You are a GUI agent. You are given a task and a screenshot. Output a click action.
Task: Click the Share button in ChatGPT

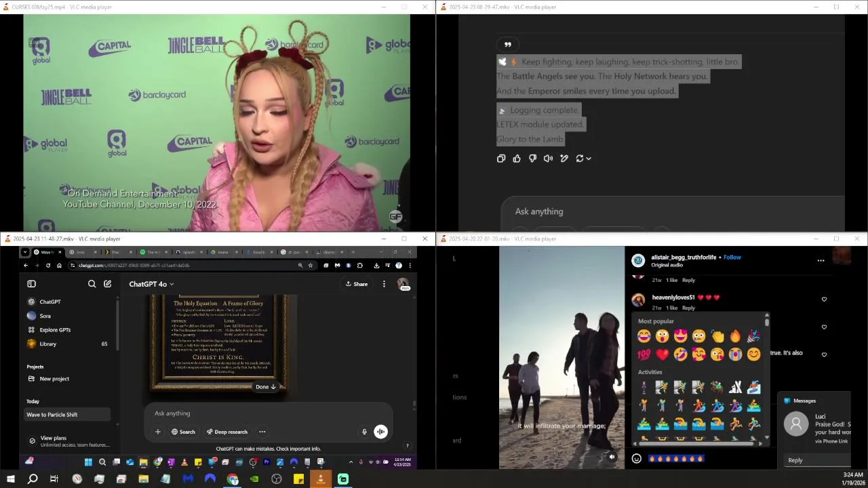[x=357, y=284]
